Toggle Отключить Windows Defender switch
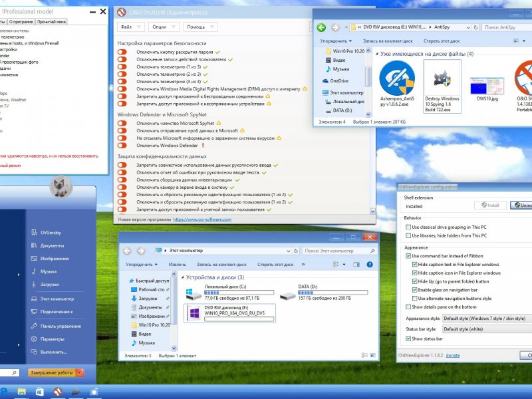This screenshot has width=532, height=399. point(122,145)
